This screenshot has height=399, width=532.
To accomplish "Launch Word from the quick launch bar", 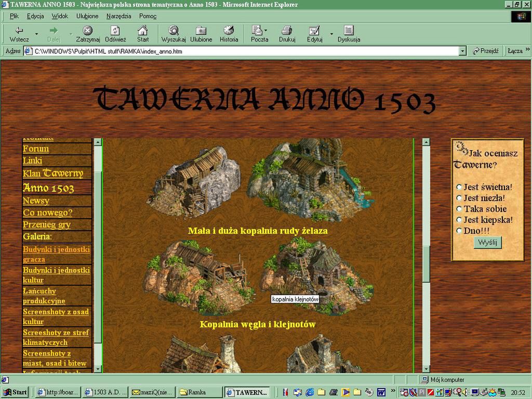I will coord(381,392).
